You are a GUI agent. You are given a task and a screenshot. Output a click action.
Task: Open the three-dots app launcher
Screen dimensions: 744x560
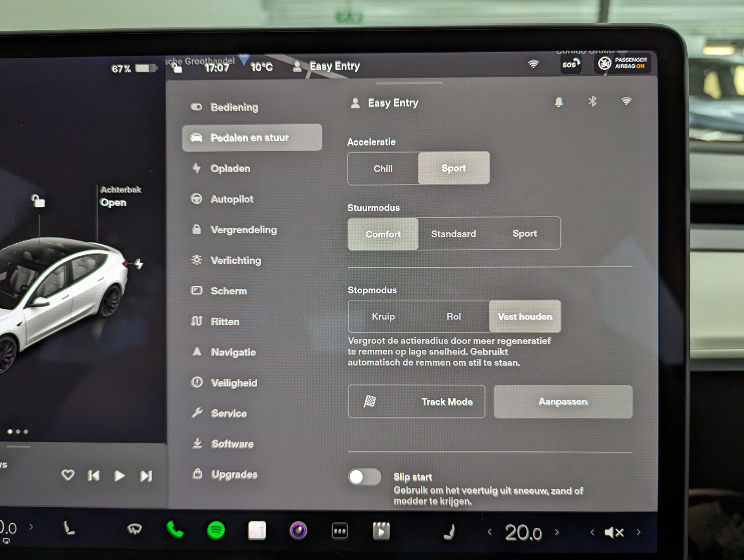340,531
